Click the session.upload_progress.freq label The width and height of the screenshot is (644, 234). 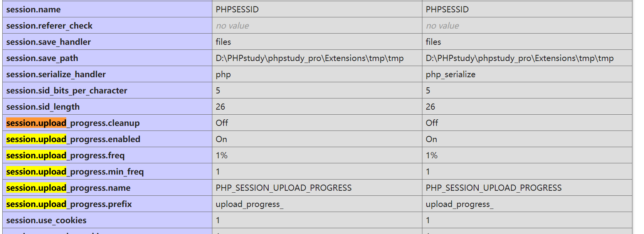[x=66, y=155]
